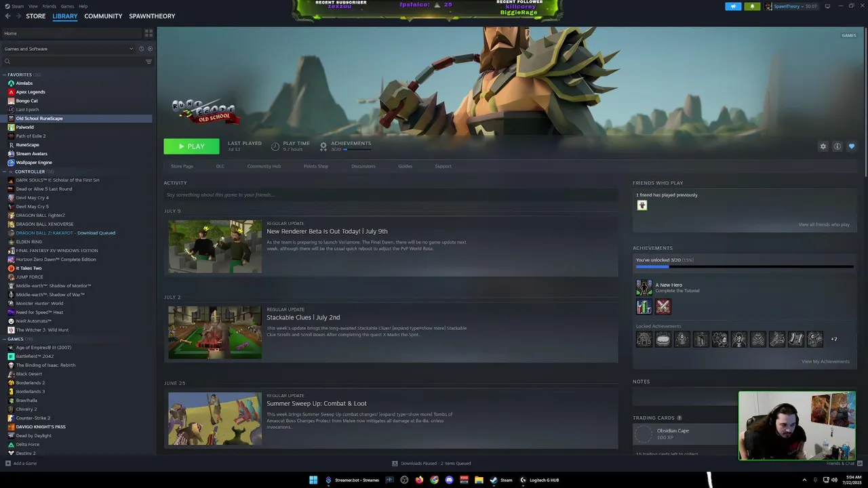Collapse the Controller category
The height and width of the screenshot is (488, 868).
5,171
